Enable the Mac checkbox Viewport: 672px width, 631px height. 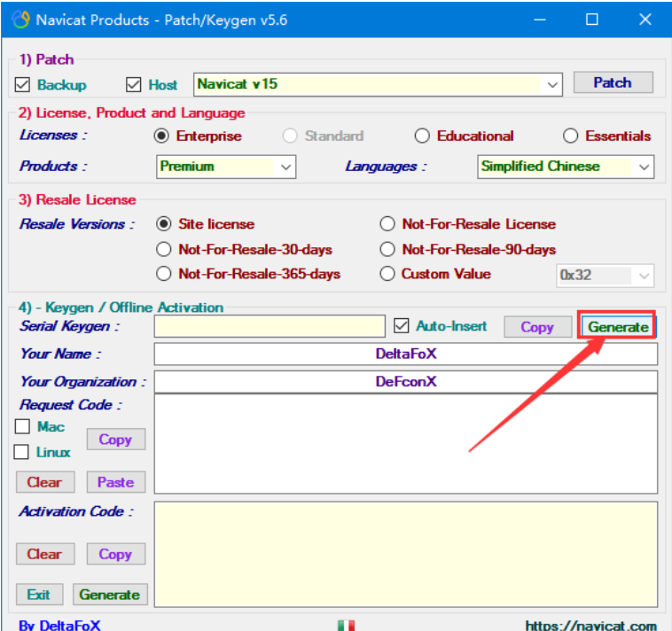click(22, 426)
